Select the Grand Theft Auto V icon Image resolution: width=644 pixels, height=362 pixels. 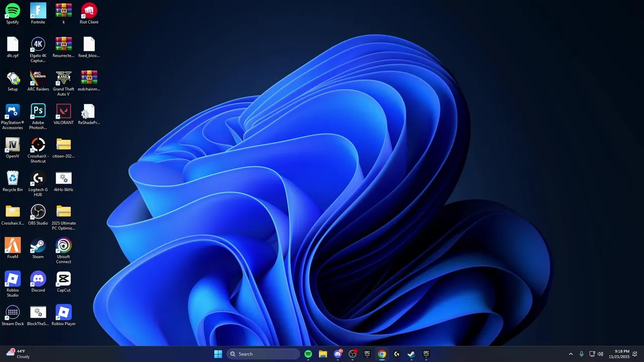63,83
